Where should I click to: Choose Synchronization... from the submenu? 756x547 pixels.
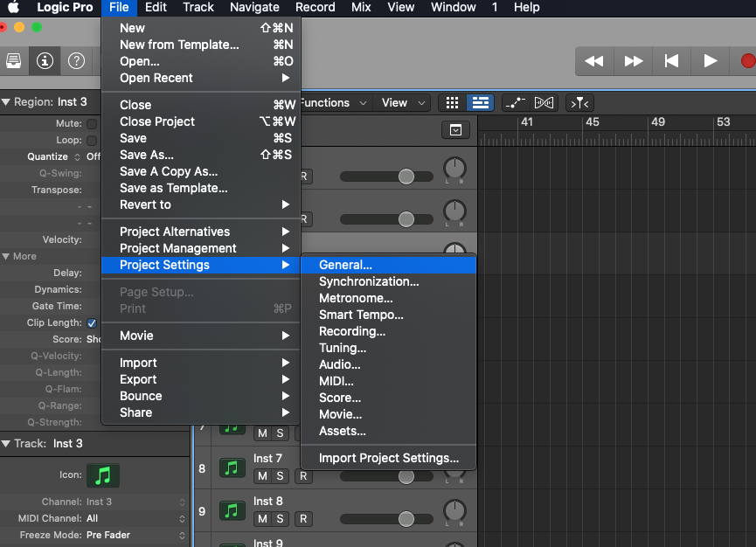[388, 281]
